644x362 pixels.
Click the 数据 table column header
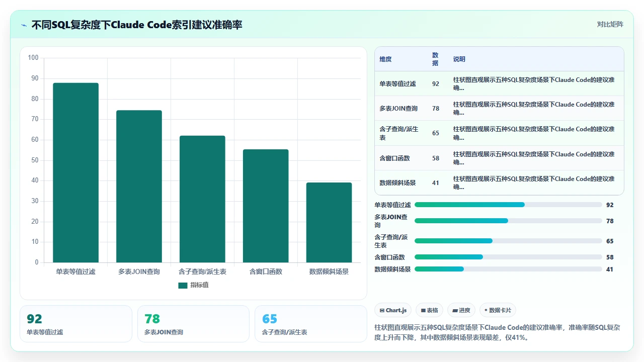tap(435, 59)
